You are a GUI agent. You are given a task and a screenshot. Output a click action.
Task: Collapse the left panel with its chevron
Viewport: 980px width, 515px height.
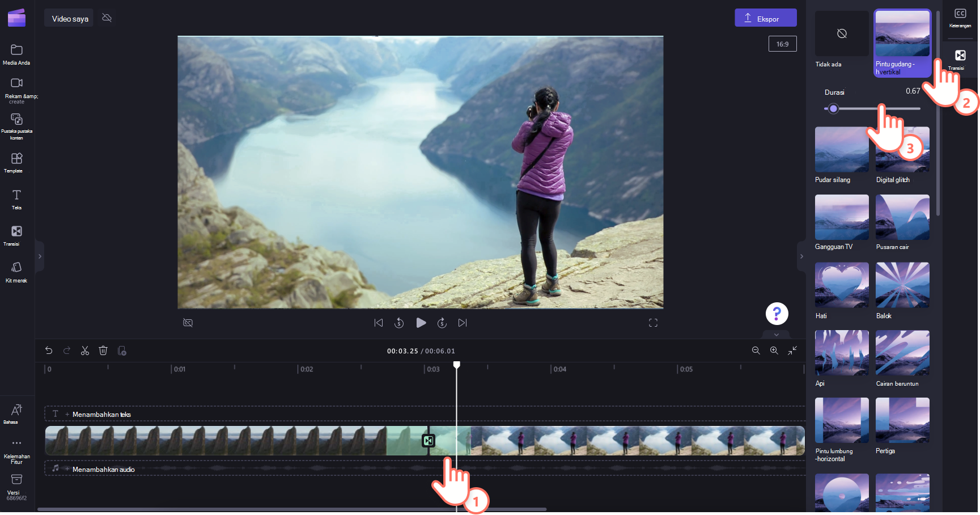40,256
